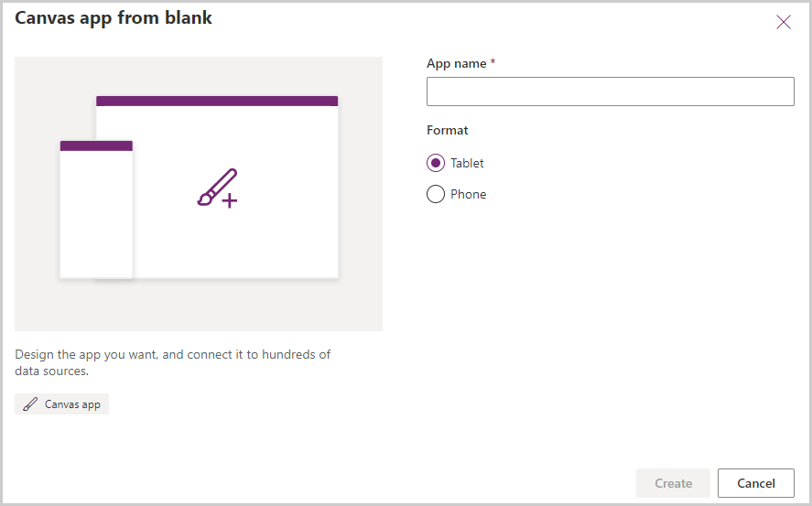Screen dimensions: 812x506
Task: Click the App name field label
Action: tap(457, 63)
